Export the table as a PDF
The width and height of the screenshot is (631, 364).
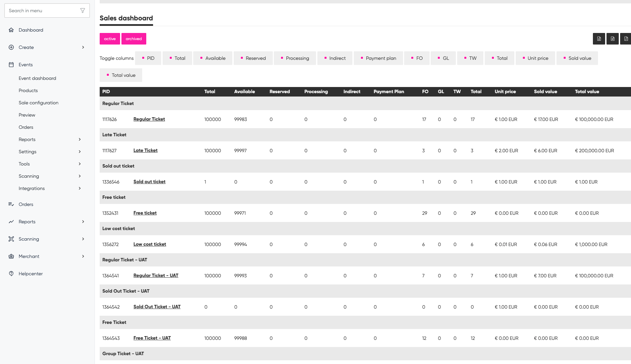(626, 39)
